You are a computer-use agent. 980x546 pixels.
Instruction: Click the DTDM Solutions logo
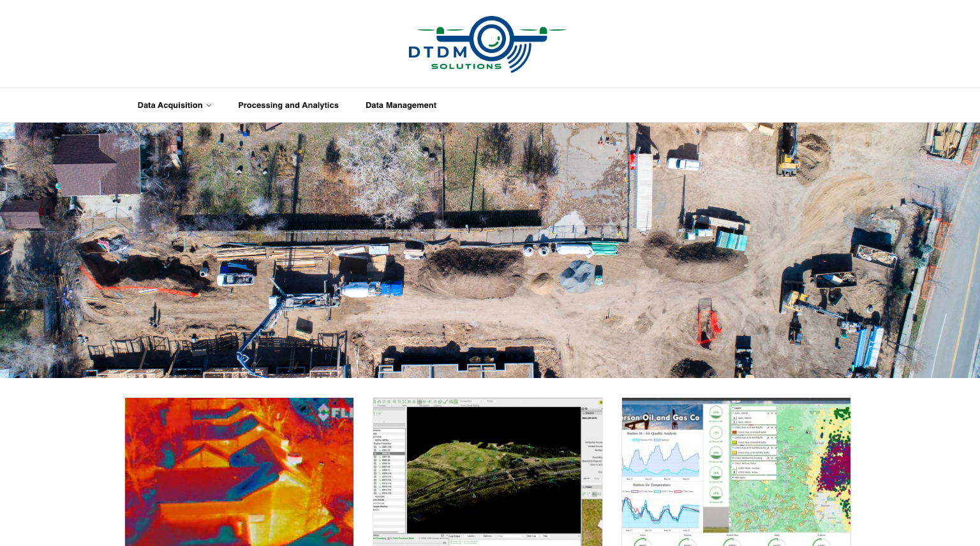[487, 44]
